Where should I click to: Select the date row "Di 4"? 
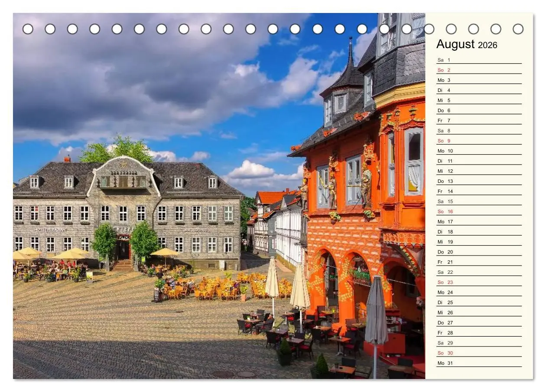479,90
